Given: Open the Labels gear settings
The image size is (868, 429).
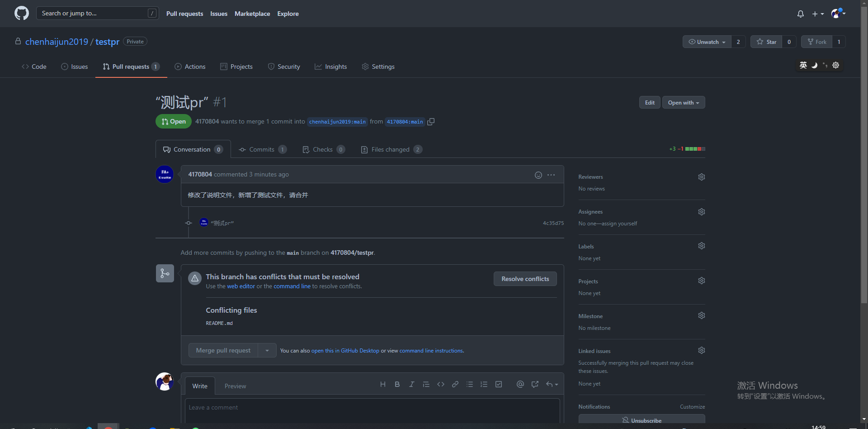Looking at the screenshot, I should 702,246.
